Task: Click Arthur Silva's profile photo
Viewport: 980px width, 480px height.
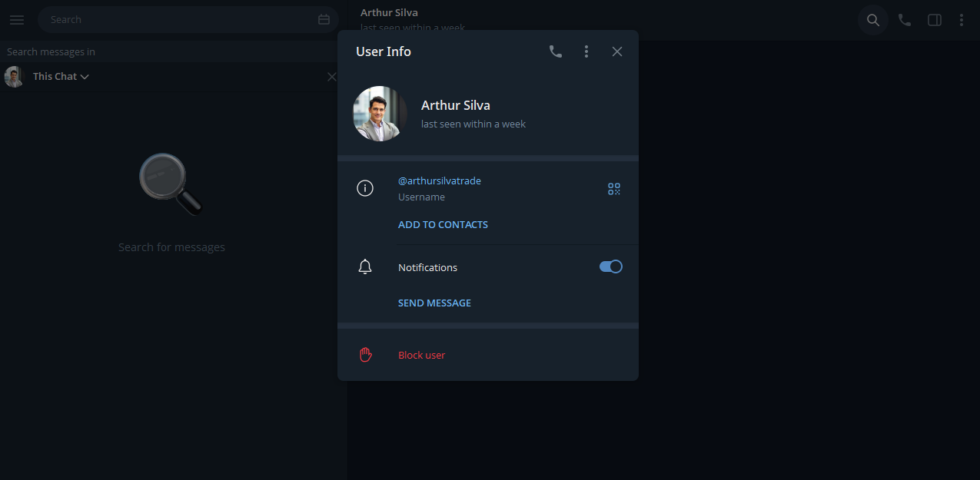Action: pos(380,114)
